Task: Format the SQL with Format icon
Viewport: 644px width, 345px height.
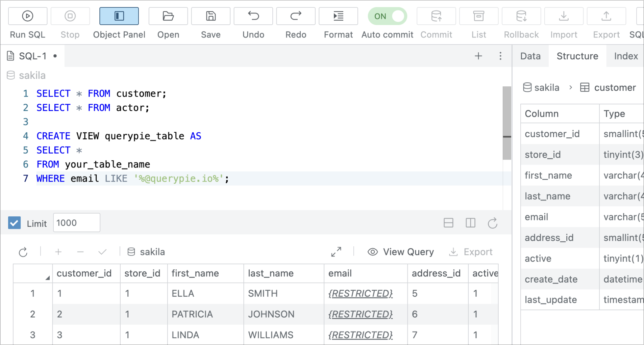Action: [x=338, y=16]
